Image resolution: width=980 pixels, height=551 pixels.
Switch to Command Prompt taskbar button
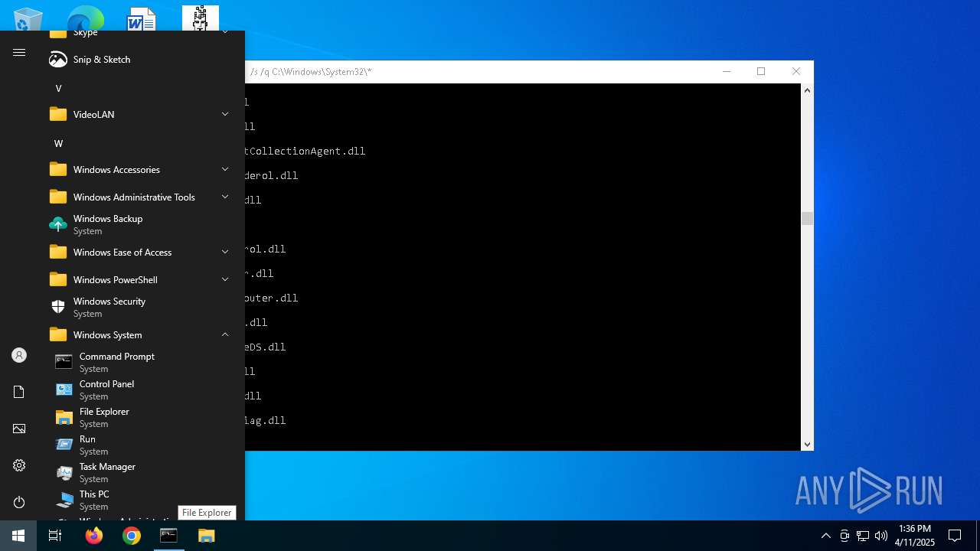(x=168, y=536)
